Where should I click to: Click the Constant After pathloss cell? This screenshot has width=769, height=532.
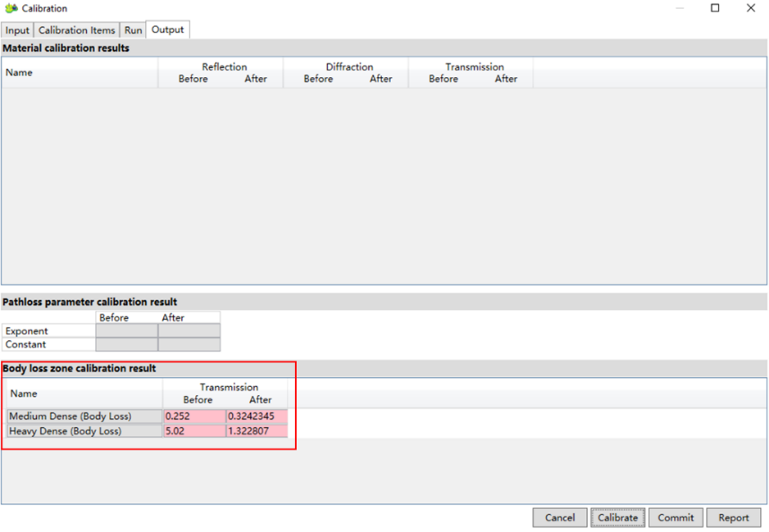188,345
